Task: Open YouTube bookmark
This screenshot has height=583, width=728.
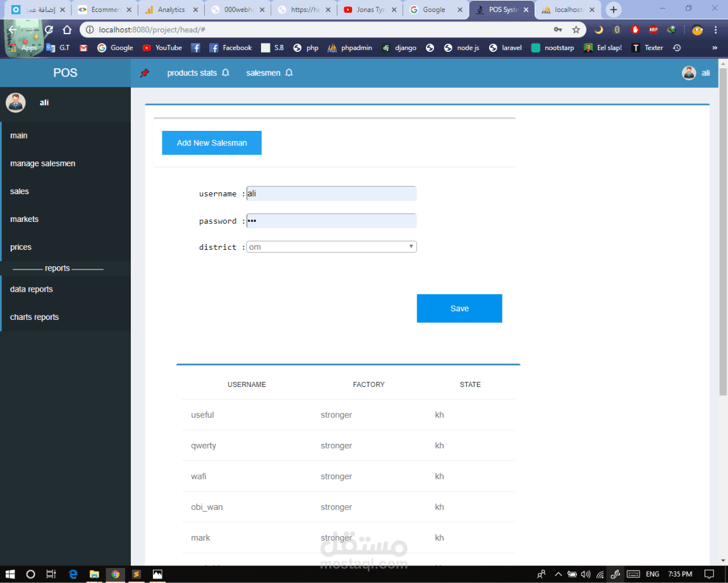Action: pyautogui.click(x=162, y=48)
